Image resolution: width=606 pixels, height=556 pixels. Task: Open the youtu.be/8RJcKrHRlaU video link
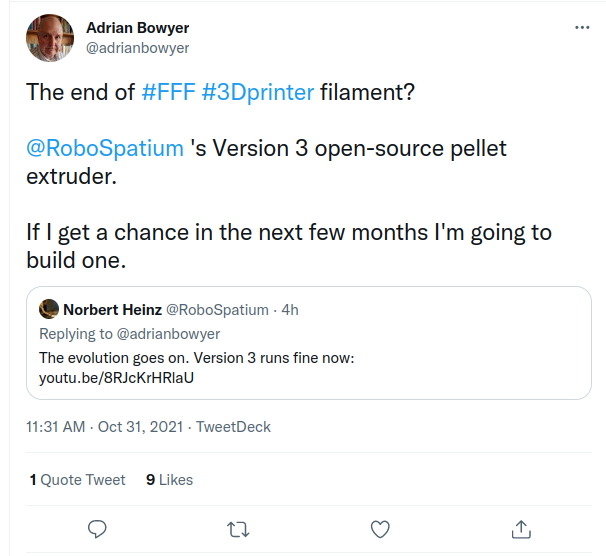coord(116,378)
